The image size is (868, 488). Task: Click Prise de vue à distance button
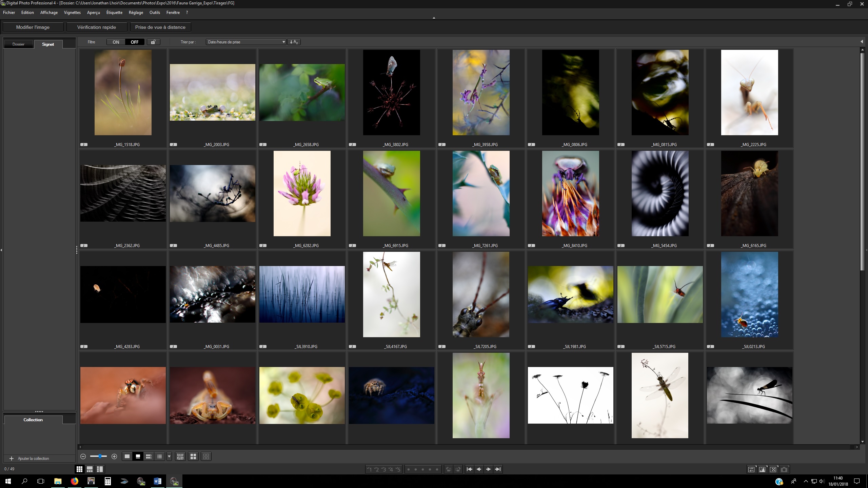(x=160, y=27)
